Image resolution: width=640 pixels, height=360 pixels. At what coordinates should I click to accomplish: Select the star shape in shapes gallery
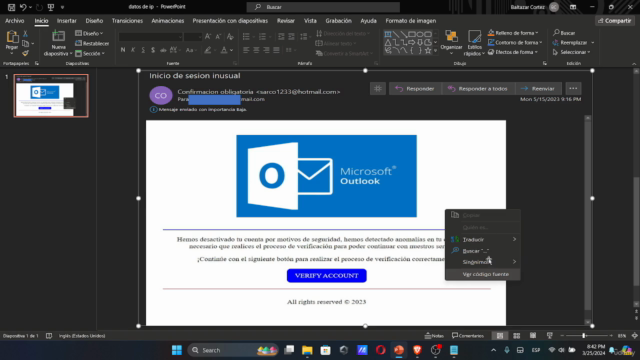coord(428,51)
